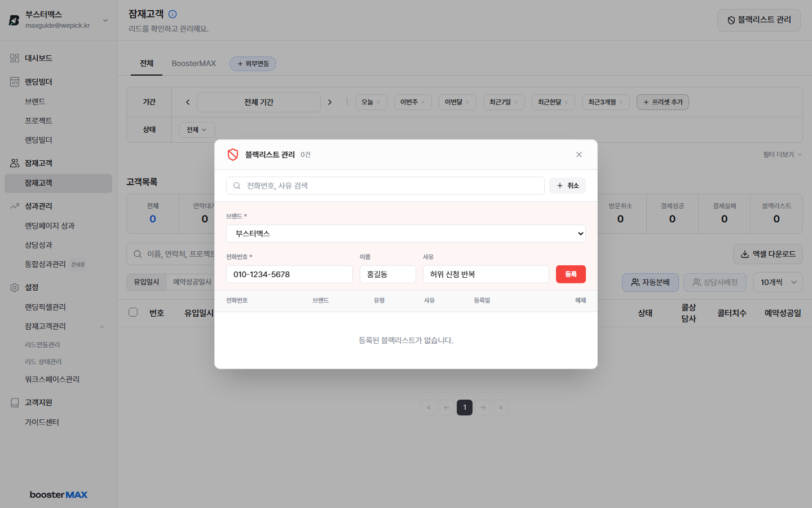Screen dimensions: 812x508
Task: Click the + 취소 button
Action: [x=567, y=186]
